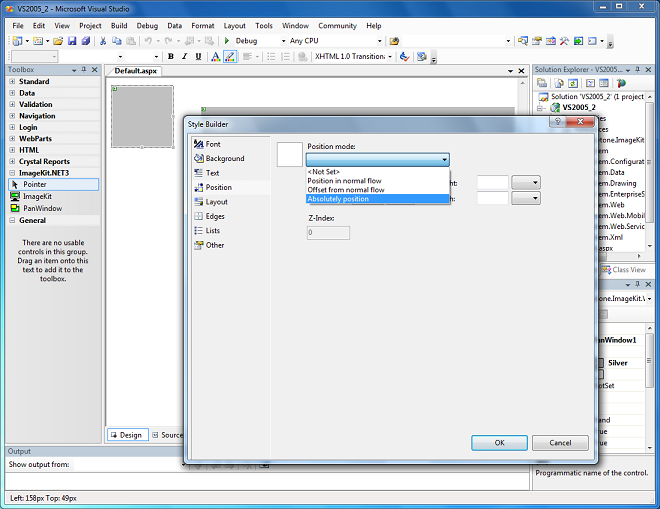Expand the Navigation toolbox group

click(x=12, y=116)
